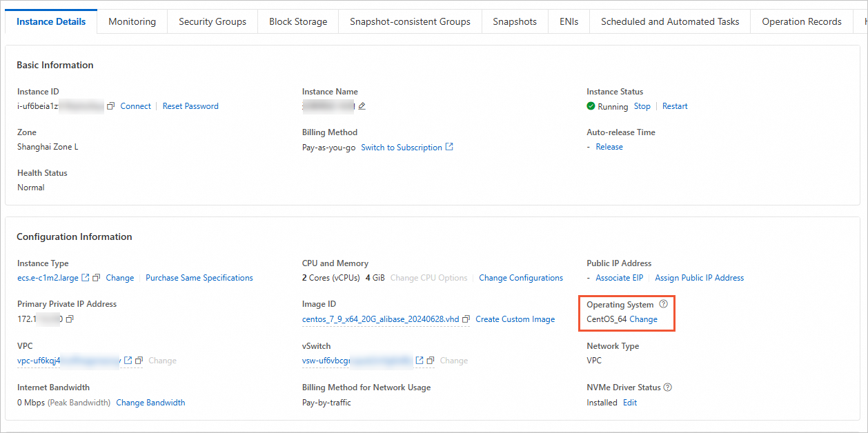This screenshot has width=868, height=433.
Task: Copy the Image ID with copy icon
Action: [466, 319]
